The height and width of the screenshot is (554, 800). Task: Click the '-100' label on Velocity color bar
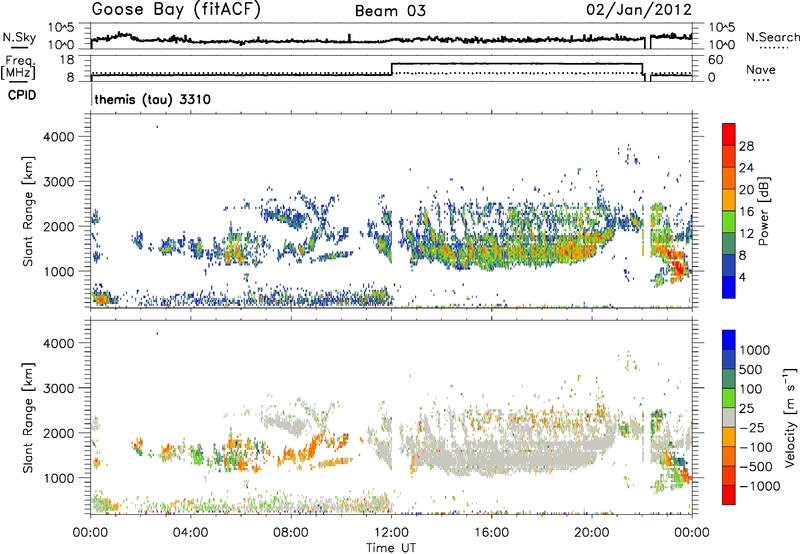(756, 447)
